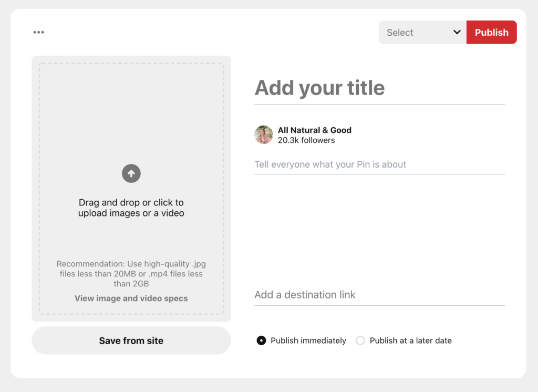
Task: Click the All Natural & Good profile avatar
Action: [264, 135]
